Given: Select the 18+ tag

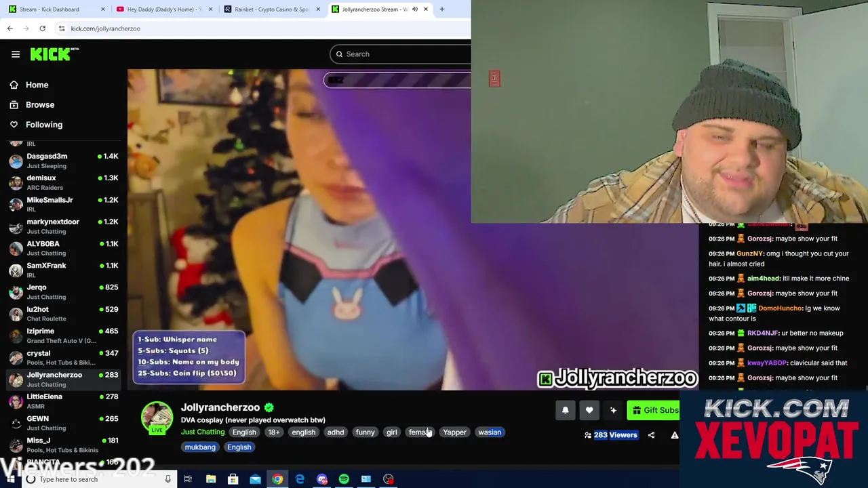Looking at the screenshot, I should tap(273, 432).
